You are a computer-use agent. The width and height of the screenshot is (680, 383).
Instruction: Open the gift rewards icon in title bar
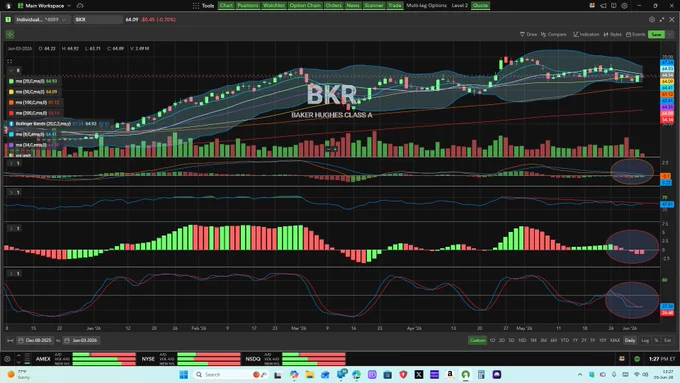[x=592, y=6]
